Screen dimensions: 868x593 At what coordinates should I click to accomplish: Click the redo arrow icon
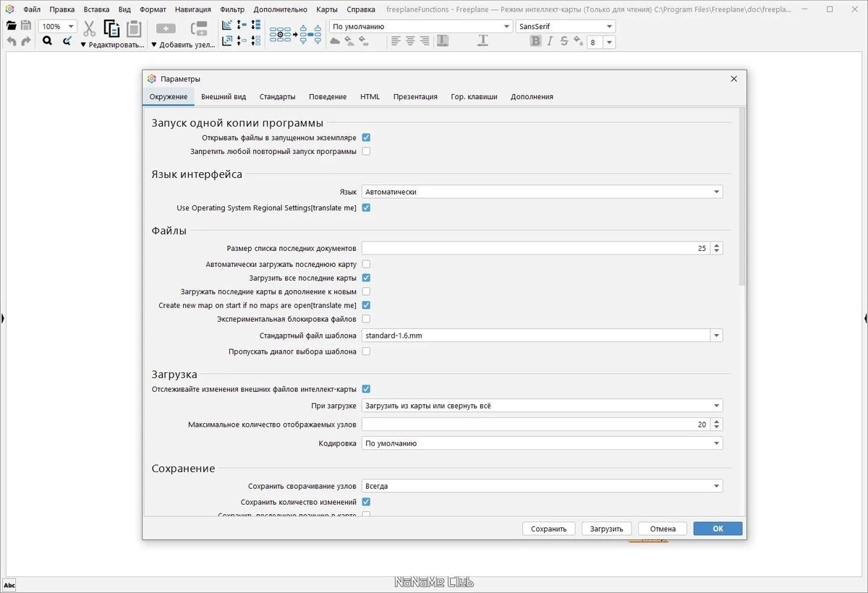[x=26, y=41]
